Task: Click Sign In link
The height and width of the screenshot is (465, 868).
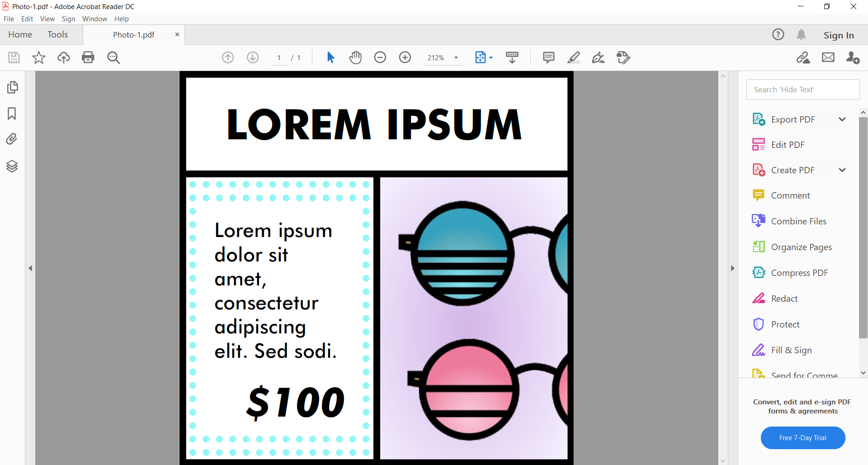Action: click(838, 35)
